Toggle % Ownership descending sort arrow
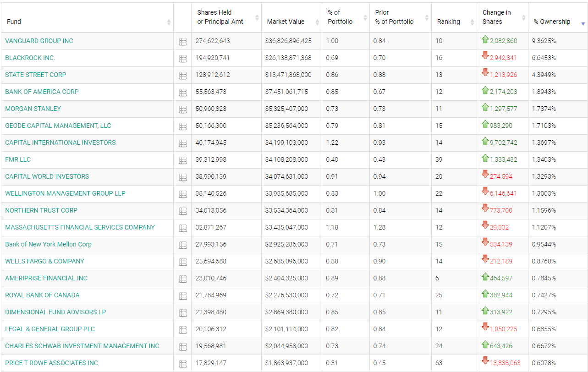 [583, 23]
